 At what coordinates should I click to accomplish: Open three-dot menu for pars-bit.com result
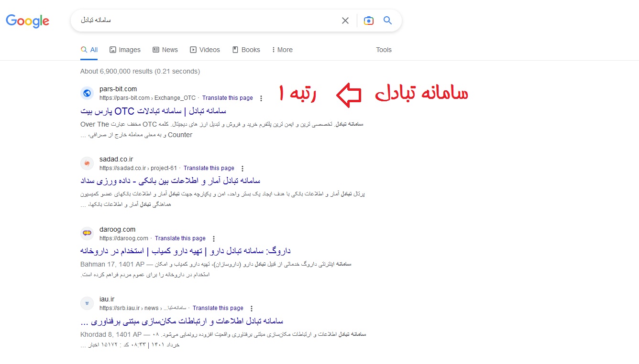tap(261, 98)
